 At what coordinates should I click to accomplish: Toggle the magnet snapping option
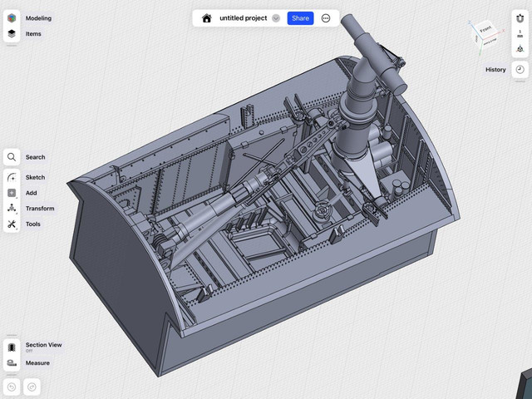520,18
